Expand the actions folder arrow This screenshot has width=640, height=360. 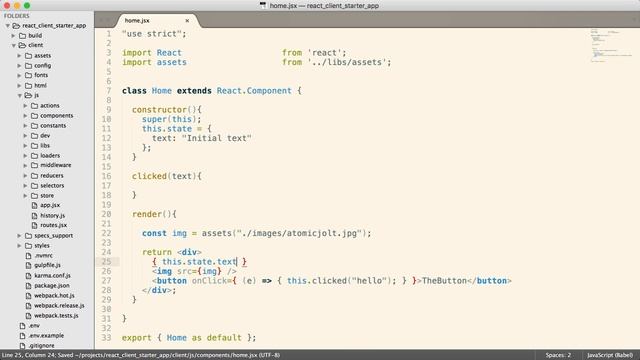[25, 106]
